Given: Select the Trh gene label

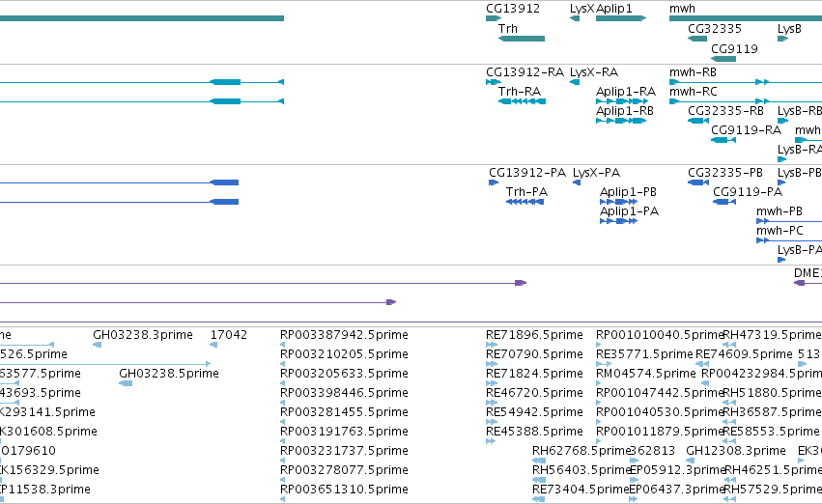Looking at the screenshot, I should (x=507, y=28).
